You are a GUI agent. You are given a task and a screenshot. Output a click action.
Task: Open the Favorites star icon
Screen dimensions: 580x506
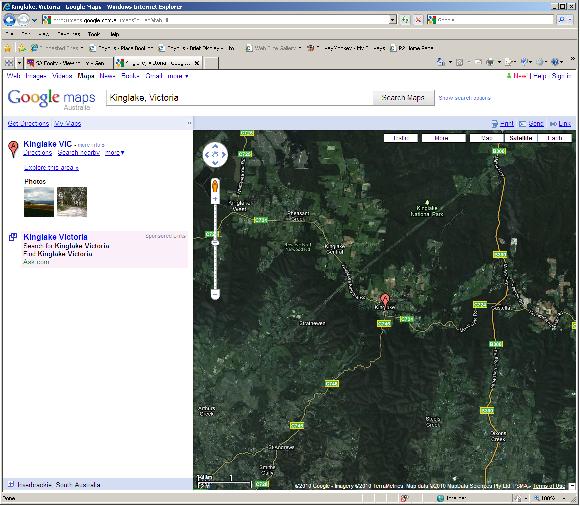click(8, 48)
